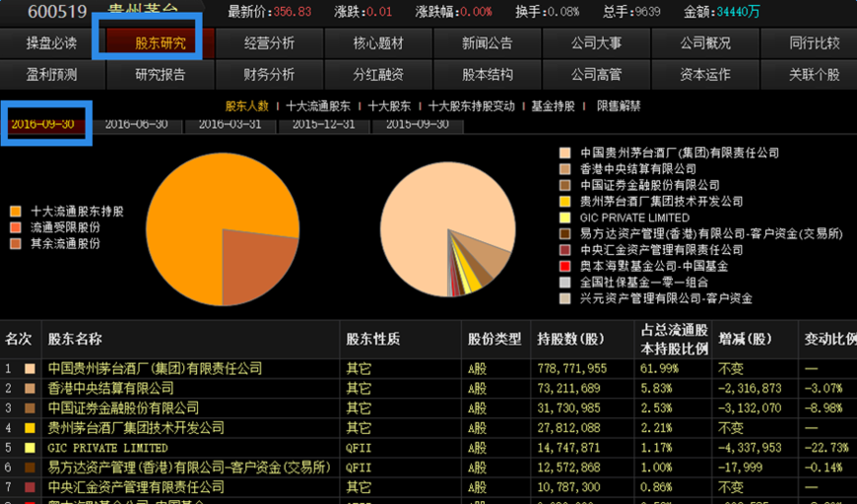
Task: Select the 2016-09-30 date tab
Action: tap(42, 124)
